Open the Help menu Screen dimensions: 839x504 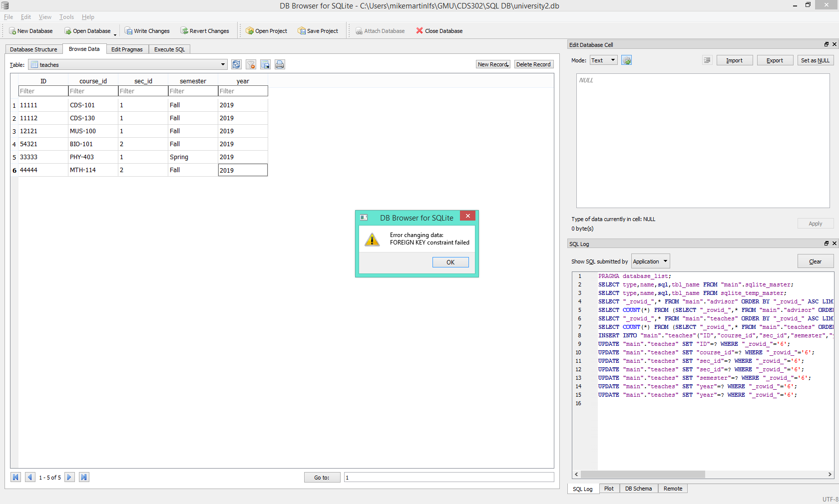[88, 17]
